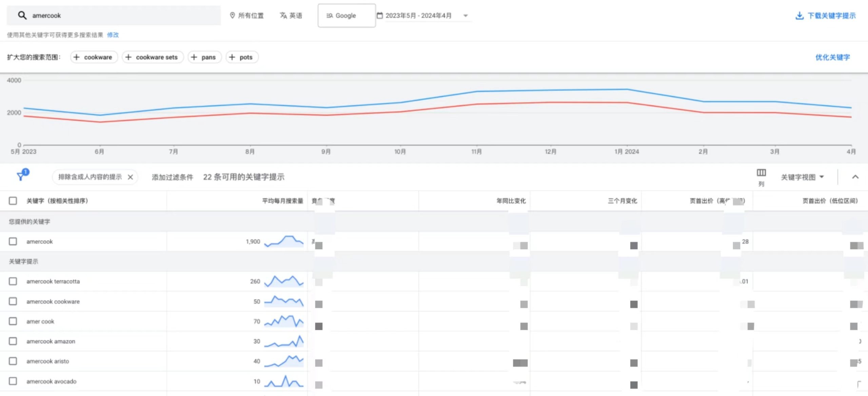The width and height of the screenshot is (868, 396).
Task: Click the calendar date icon
Action: 380,15
